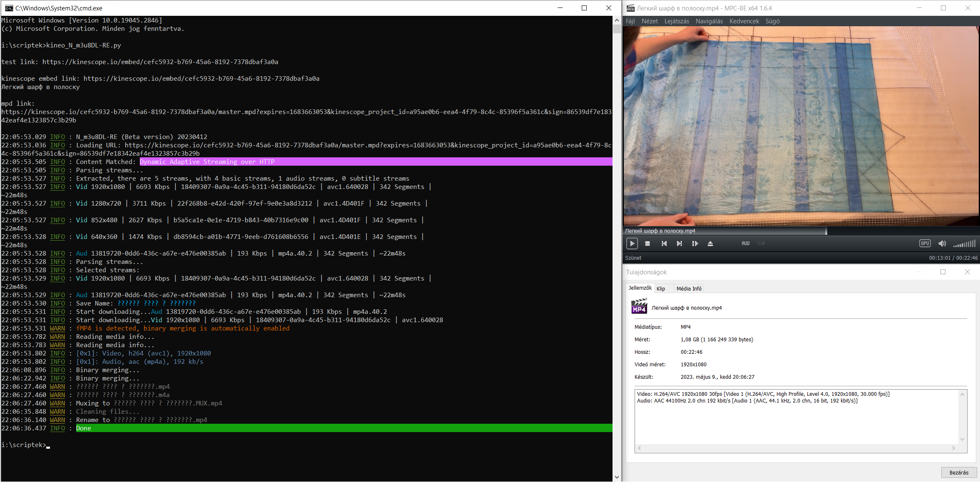
Task: Switch to the Média Infó tab
Action: coord(689,288)
